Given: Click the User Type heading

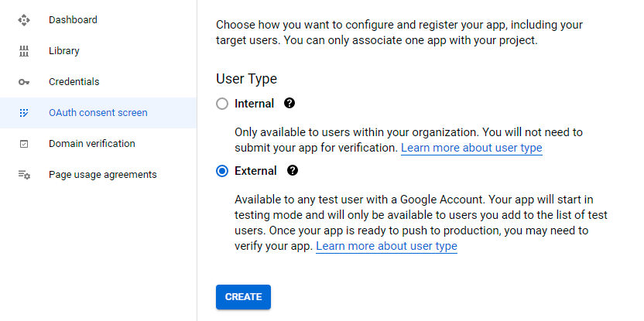Looking at the screenshot, I should (246, 79).
